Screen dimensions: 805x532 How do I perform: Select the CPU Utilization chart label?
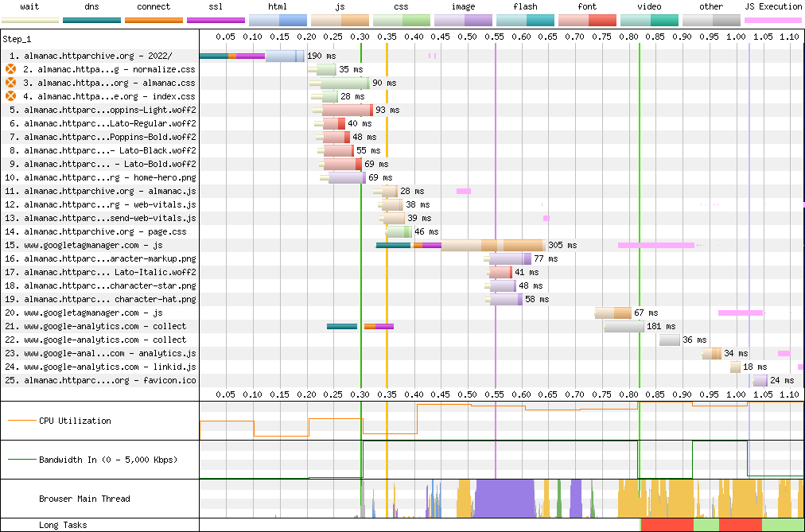[75, 421]
